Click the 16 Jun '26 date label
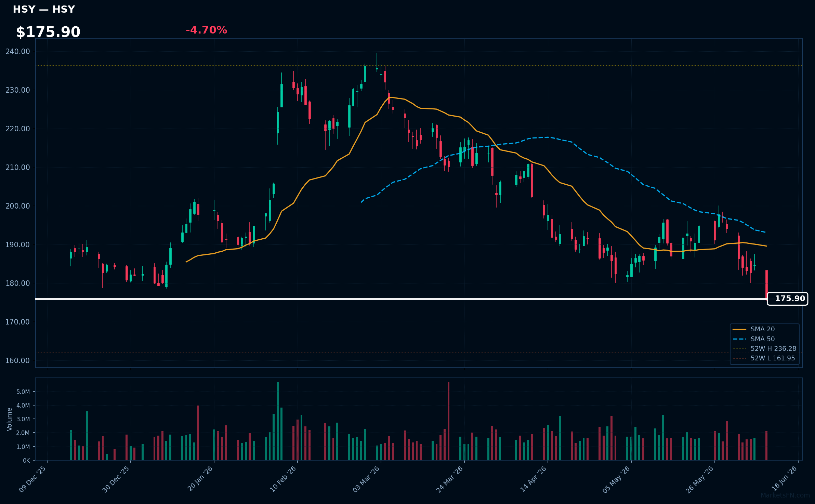 point(784,479)
